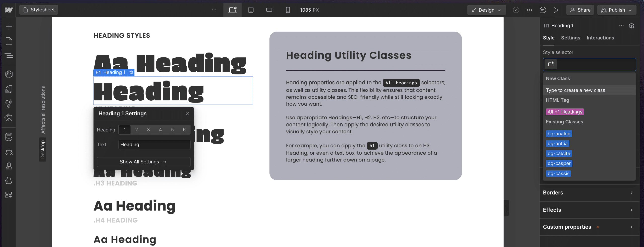Screen dimensions: 644x247
Task: Open canvas more options ellipsis
Action: pos(214,10)
